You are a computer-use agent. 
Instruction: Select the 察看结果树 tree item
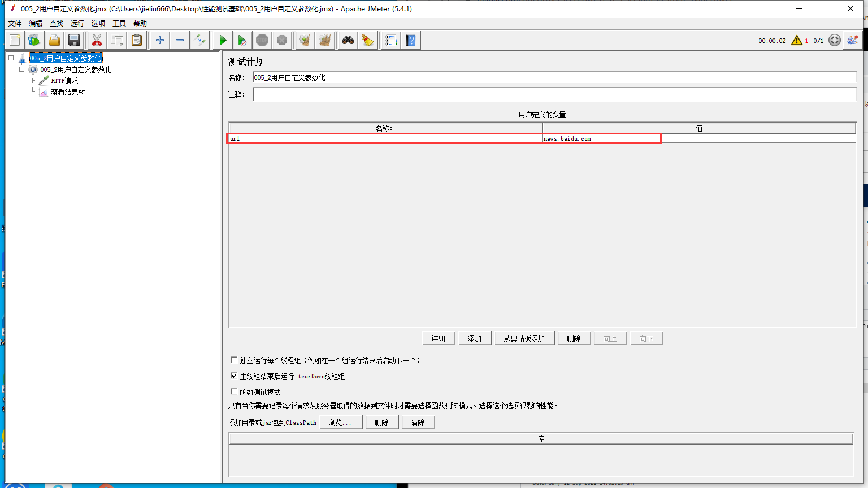68,92
